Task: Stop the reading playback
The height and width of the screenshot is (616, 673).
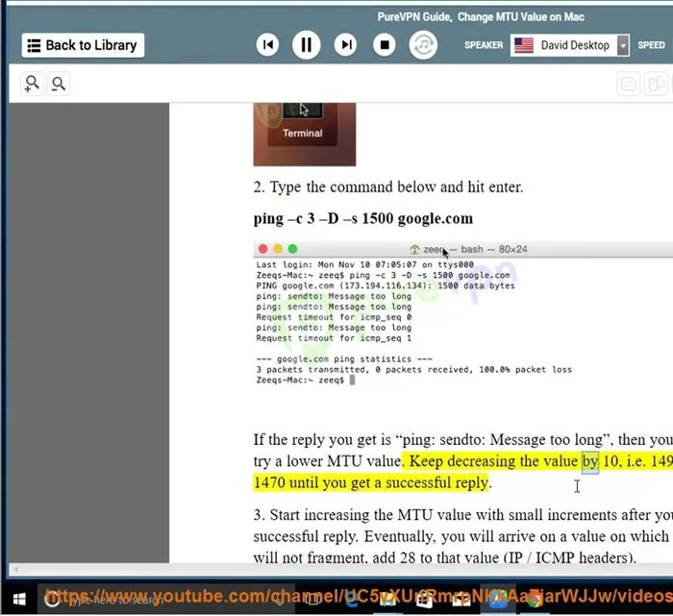Action: pyautogui.click(x=384, y=45)
